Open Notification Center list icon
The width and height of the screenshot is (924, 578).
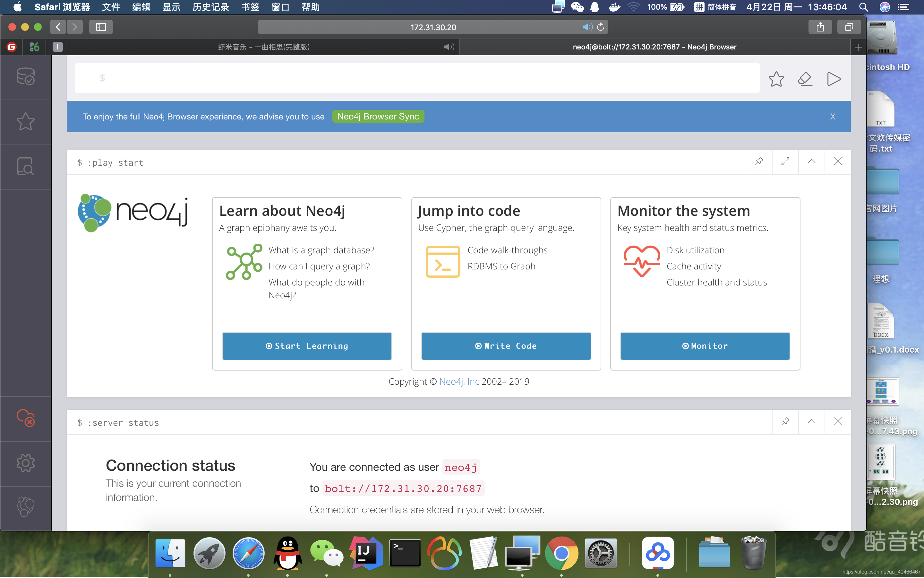click(x=903, y=7)
